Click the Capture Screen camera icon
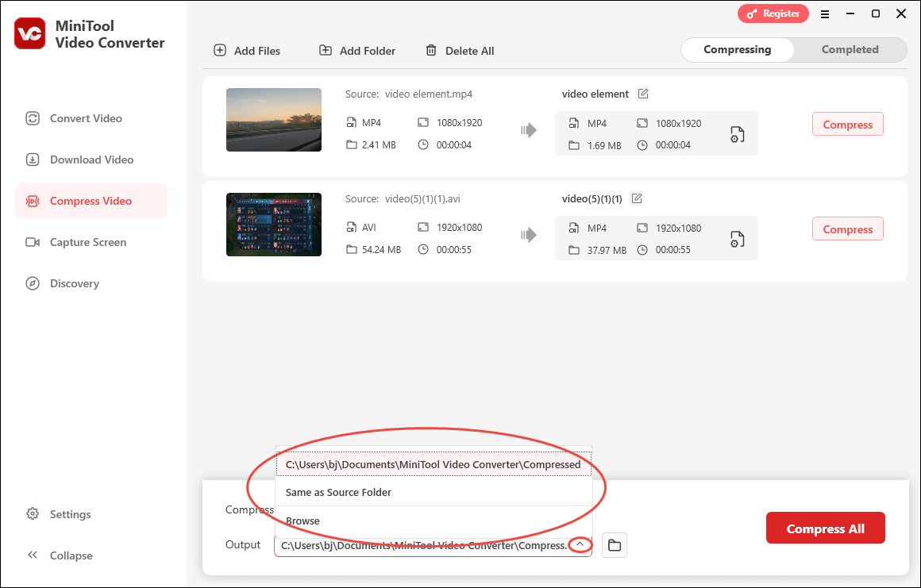 tap(33, 242)
